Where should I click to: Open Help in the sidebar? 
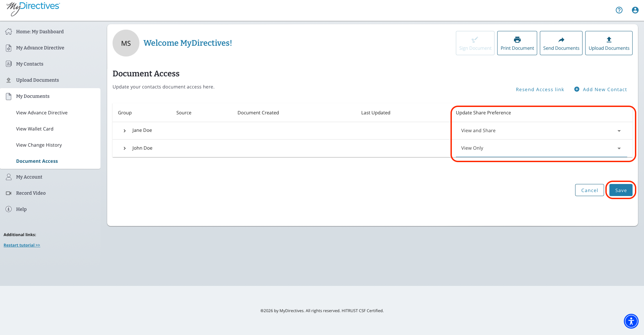[x=22, y=209]
